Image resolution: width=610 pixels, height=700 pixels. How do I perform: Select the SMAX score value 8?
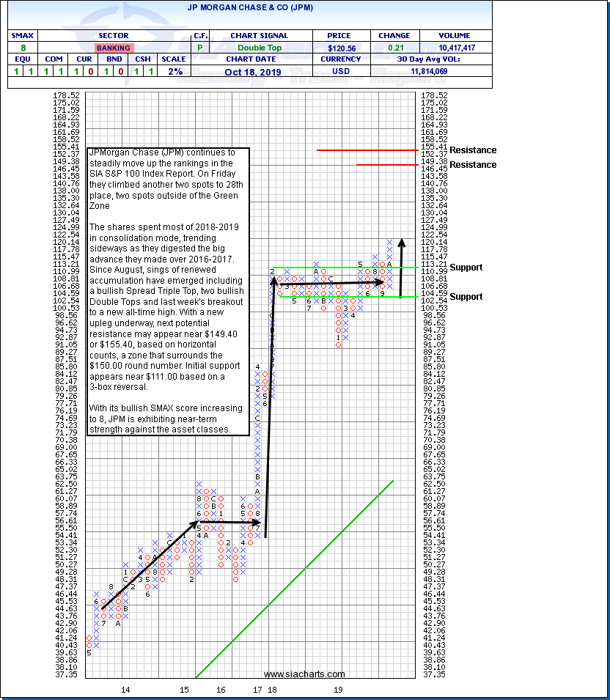[22, 48]
